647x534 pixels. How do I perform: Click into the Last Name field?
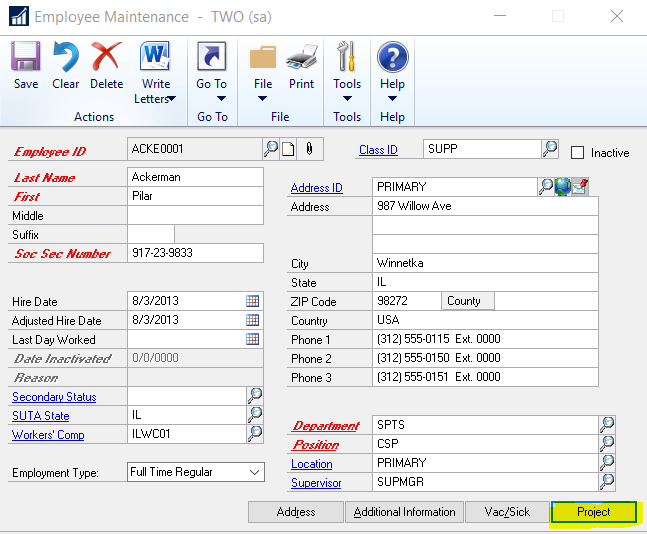(x=195, y=177)
